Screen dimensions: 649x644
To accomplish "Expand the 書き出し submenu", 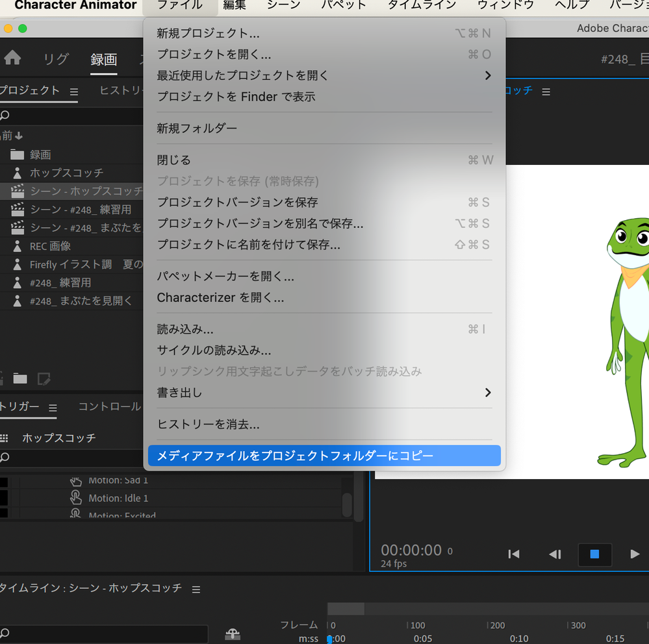I will point(488,393).
